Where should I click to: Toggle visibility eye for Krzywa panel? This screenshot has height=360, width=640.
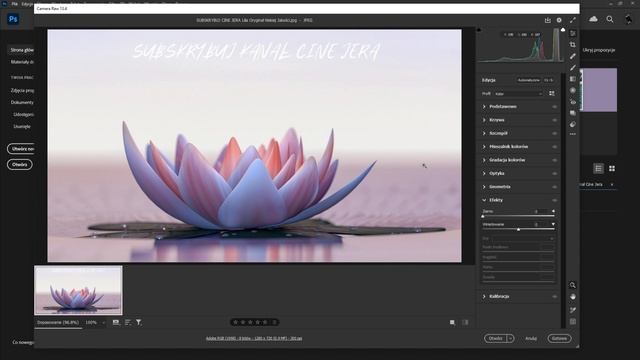coord(554,120)
